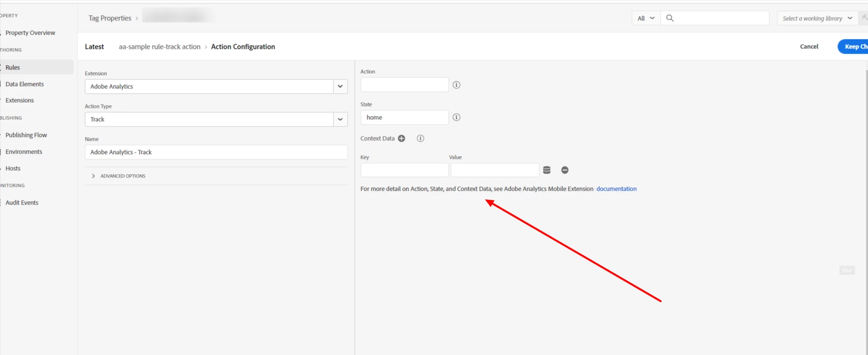Image resolution: width=868 pixels, height=355 pixels.
Task: Click the Action field info icon
Action: point(456,85)
